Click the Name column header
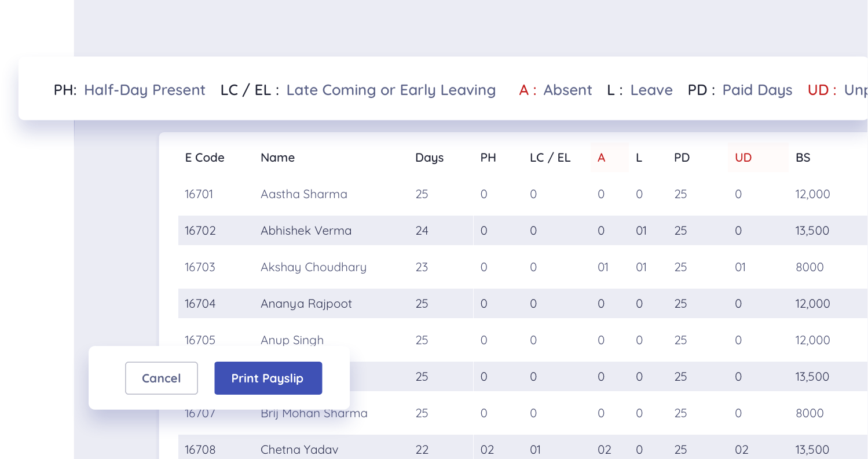The height and width of the screenshot is (459, 868). [277, 158]
